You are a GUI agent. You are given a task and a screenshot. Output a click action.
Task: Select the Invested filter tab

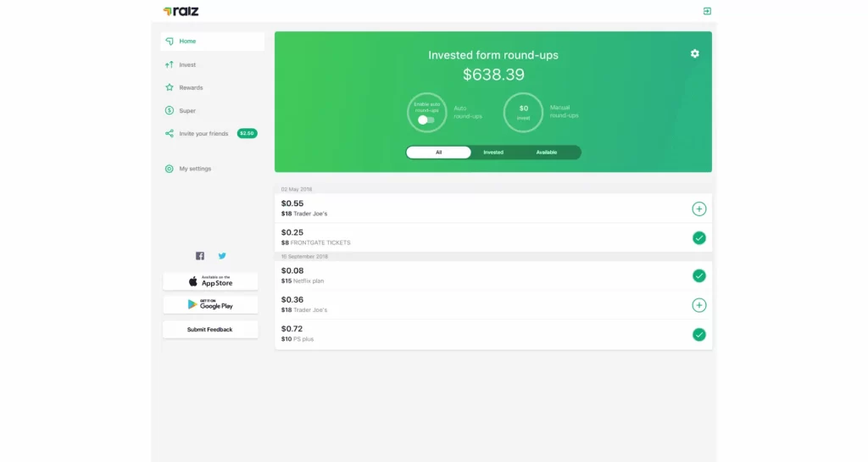tap(493, 152)
